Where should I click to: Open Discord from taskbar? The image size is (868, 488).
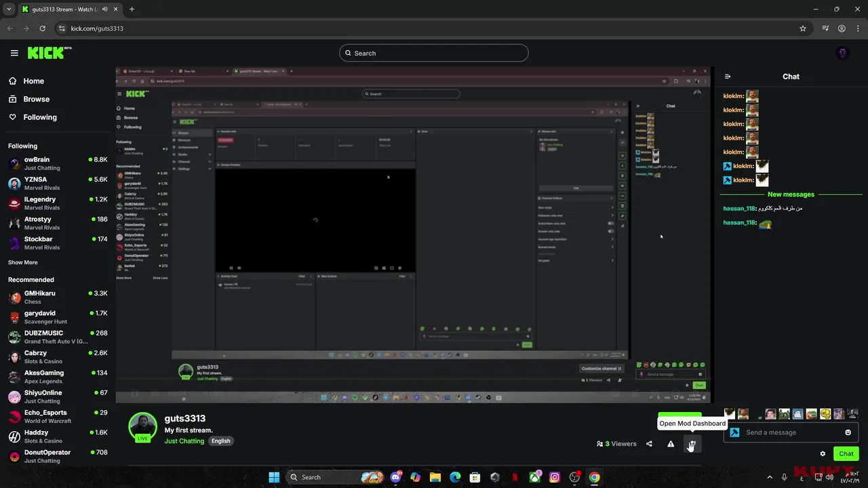(395, 477)
